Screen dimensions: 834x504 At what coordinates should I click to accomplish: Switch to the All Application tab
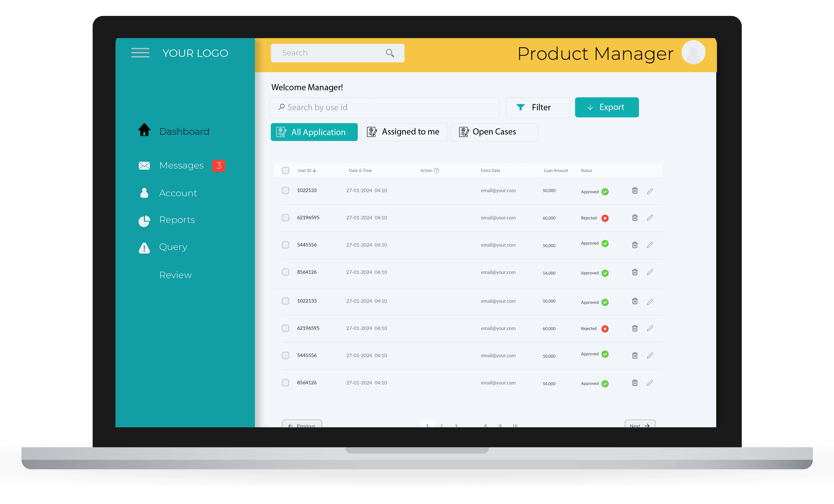(314, 132)
